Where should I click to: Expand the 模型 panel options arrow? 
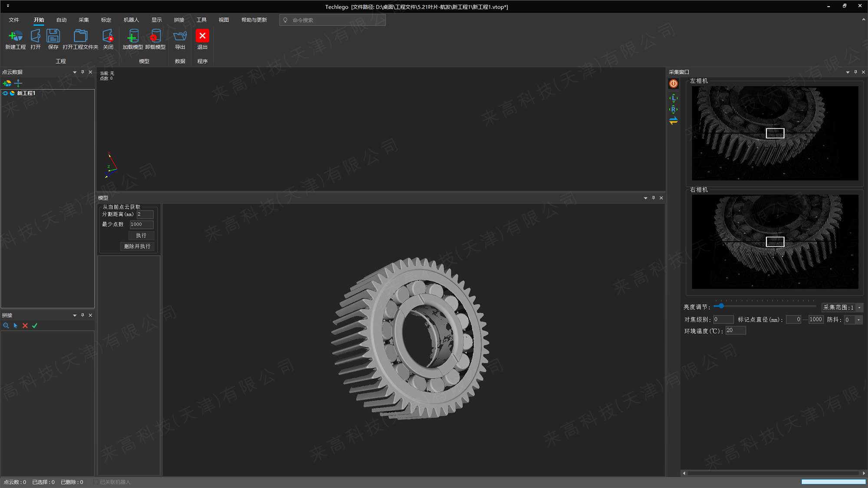[x=645, y=198]
